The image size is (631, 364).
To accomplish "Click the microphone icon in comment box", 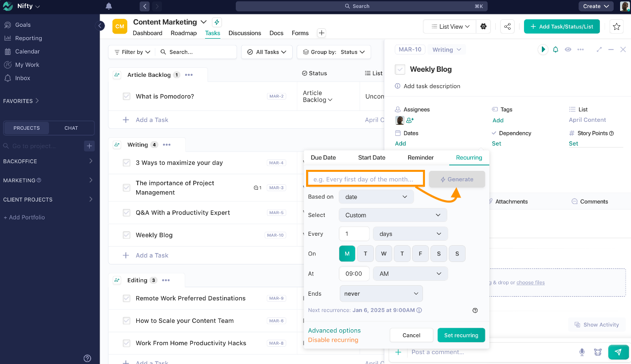I will coord(582,352).
